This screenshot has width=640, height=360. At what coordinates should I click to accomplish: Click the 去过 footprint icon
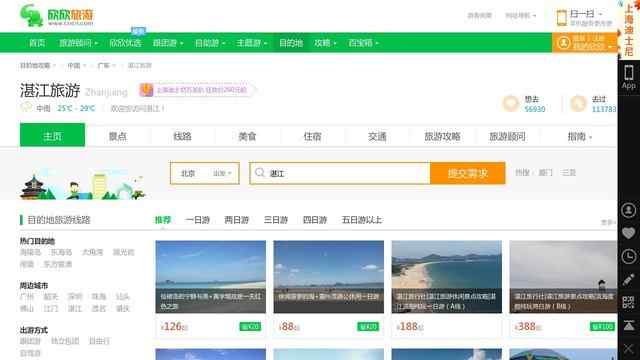pos(578,104)
